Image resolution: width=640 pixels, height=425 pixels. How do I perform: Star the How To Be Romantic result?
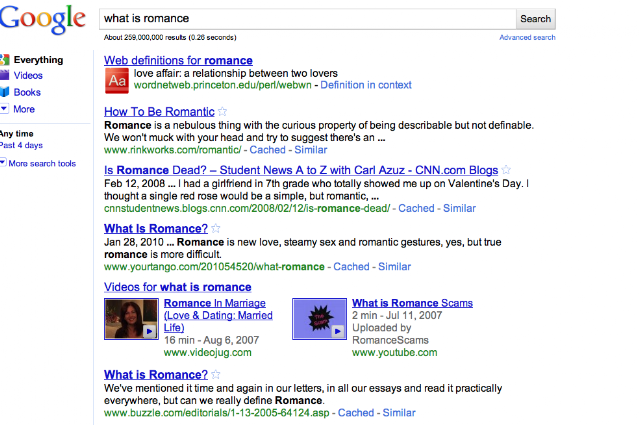[223, 111]
